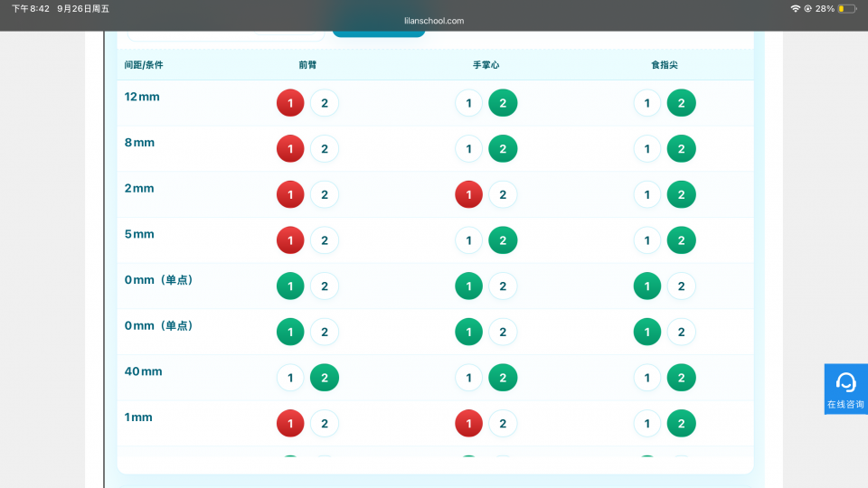Pick option 2 for 2mm 手掌心
868x488 pixels.
pyautogui.click(x=503, y=194)
